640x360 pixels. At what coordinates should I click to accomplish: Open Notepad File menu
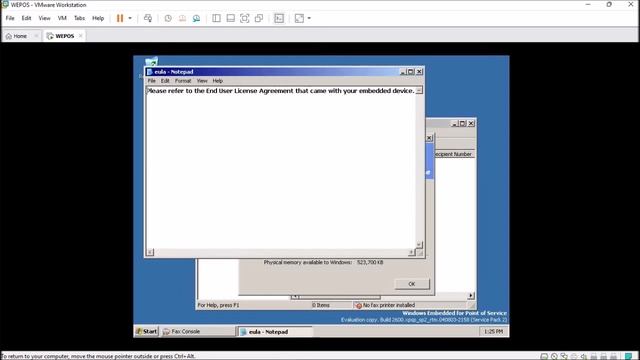point(151,81)
